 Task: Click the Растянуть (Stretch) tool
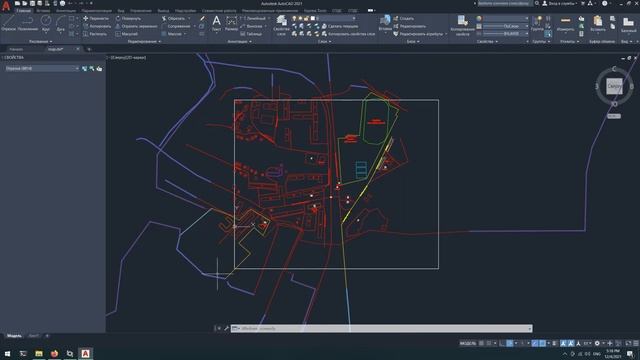click(x=95, y=34)
